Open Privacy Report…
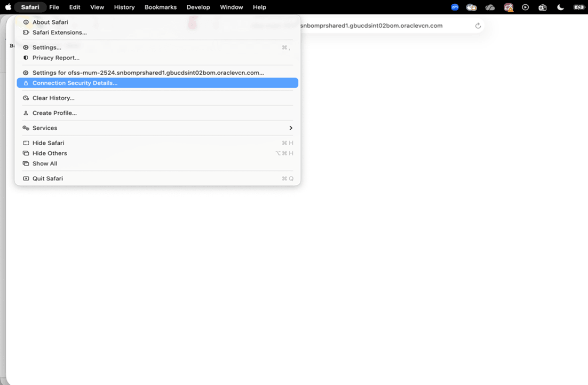Screen dimensions: 588x385 coord(157,58)
